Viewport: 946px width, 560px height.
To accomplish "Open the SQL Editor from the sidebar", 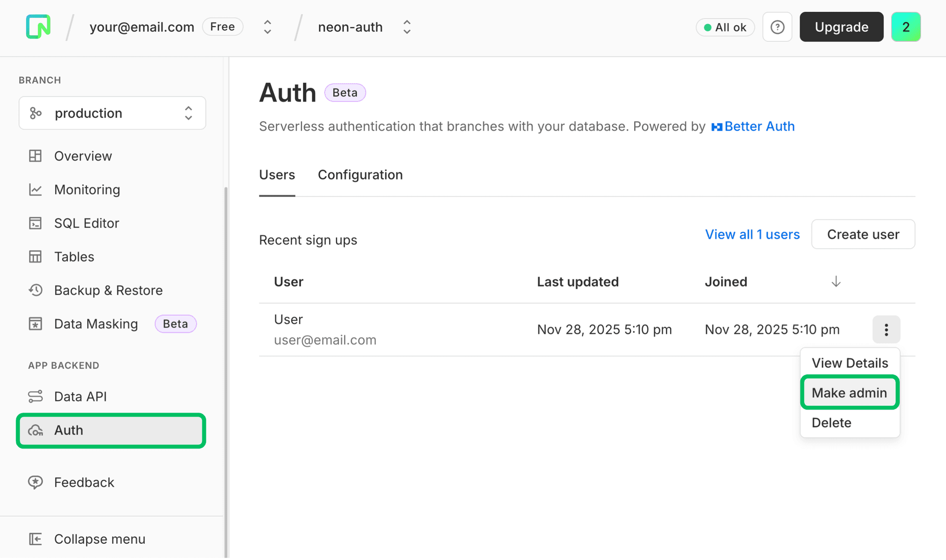I will pos(86,223).
